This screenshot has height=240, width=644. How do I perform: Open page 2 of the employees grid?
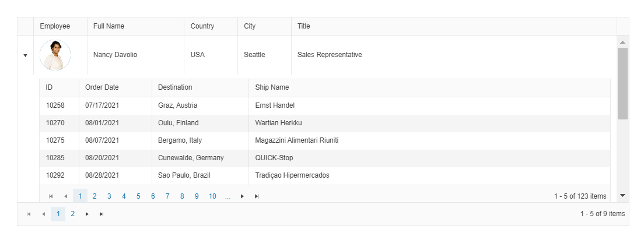pos(73,214)
